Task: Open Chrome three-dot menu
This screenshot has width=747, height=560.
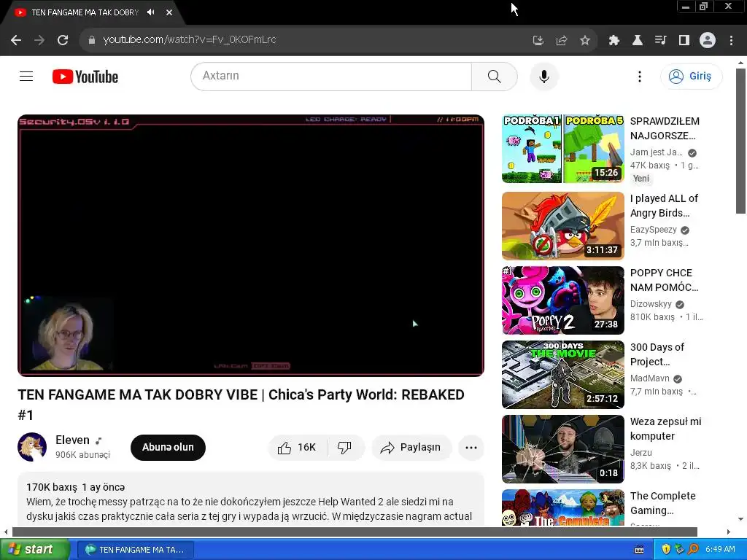Action: 731,41
